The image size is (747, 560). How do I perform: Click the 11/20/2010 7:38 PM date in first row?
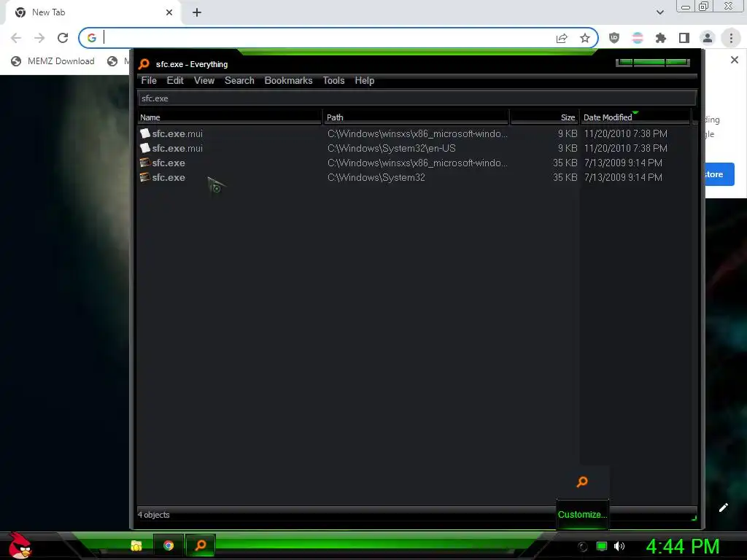[625, 134]
